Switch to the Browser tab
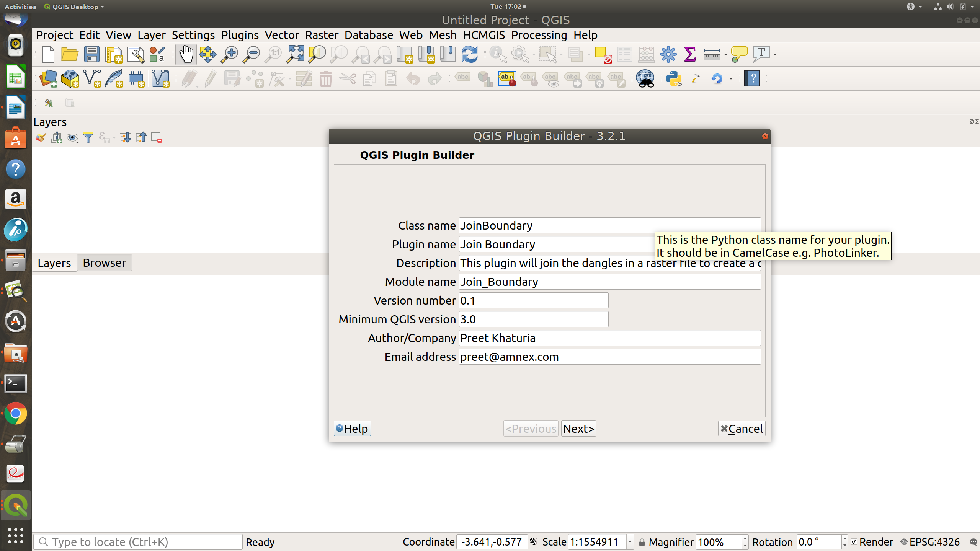The height and width of the screenshot is (551, 980). tap(104, 262)
